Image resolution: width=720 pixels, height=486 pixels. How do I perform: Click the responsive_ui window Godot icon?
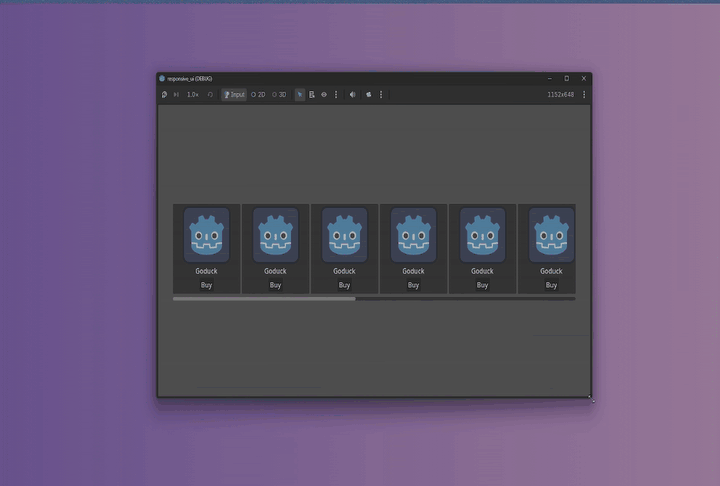[x=162, y=79]
